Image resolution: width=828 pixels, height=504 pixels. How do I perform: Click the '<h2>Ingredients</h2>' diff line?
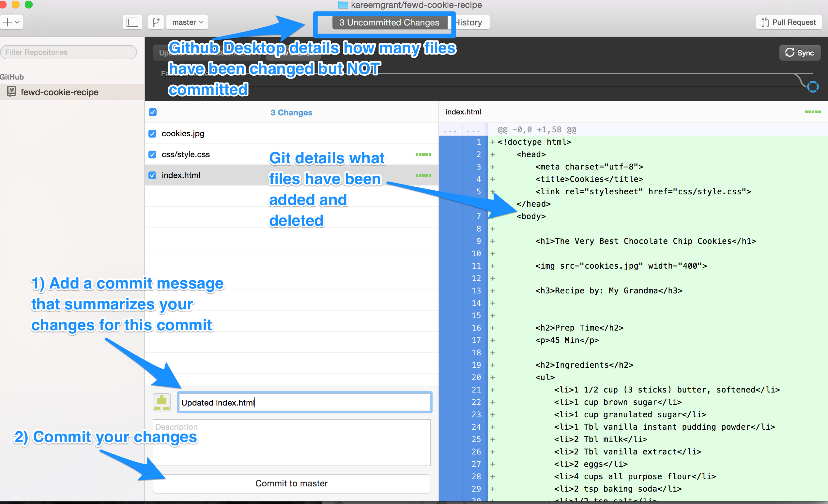pyautogui.click(x=584, y=365)
